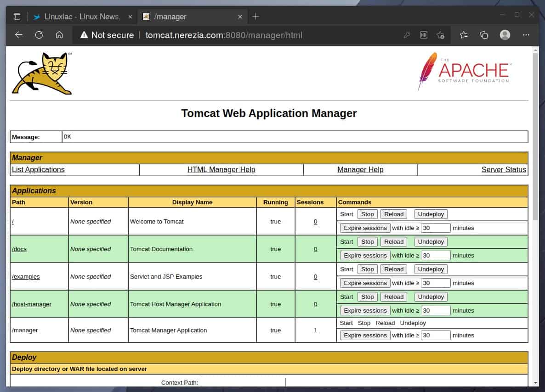545x392 pixels.
Task: Open the /examples application link
Action: click(26, 276)
